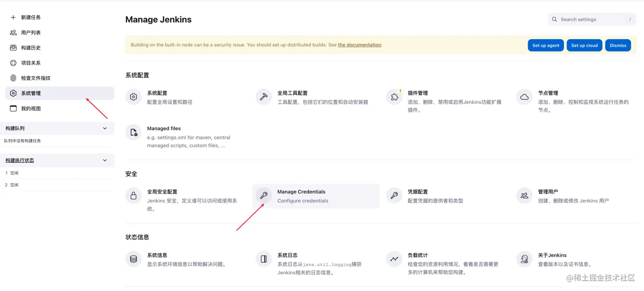Click the cloud icon of 节点管理
This screenshot has height=291, width=644.
[x=524, y=97]
